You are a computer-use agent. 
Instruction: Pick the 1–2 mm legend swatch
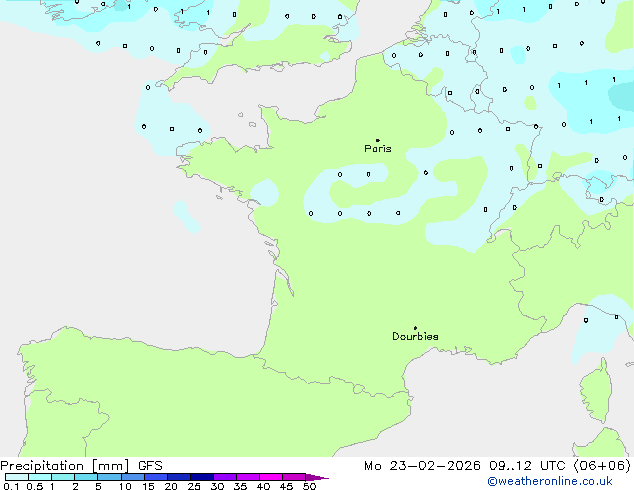point(63,477)
